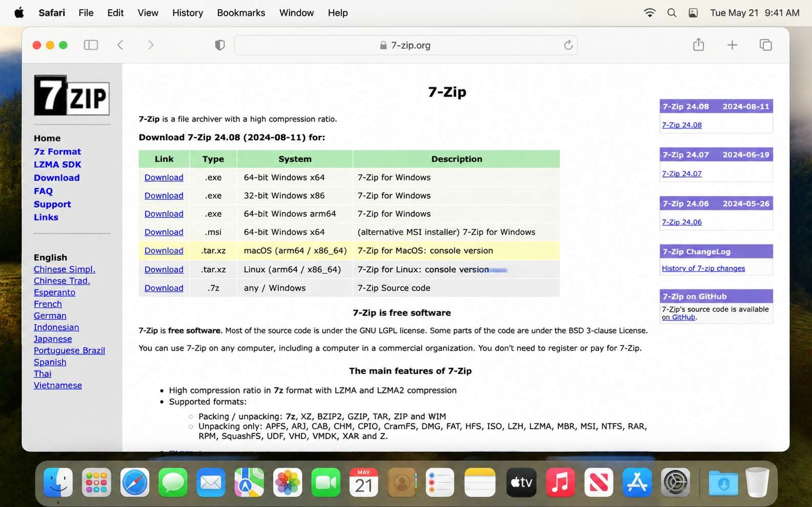The width and height of the screenshot is (812, 507).
Task: Open a new tab with plus icon
Action: (732, 45)
